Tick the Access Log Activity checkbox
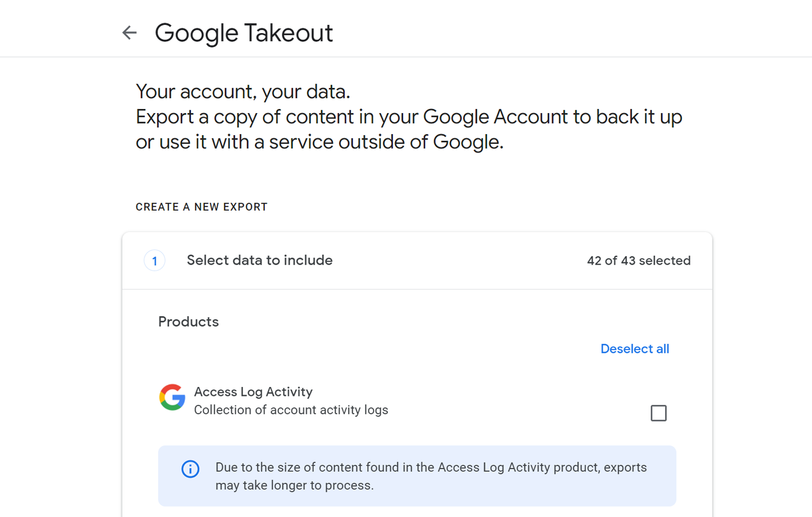 tap(658, 413)
